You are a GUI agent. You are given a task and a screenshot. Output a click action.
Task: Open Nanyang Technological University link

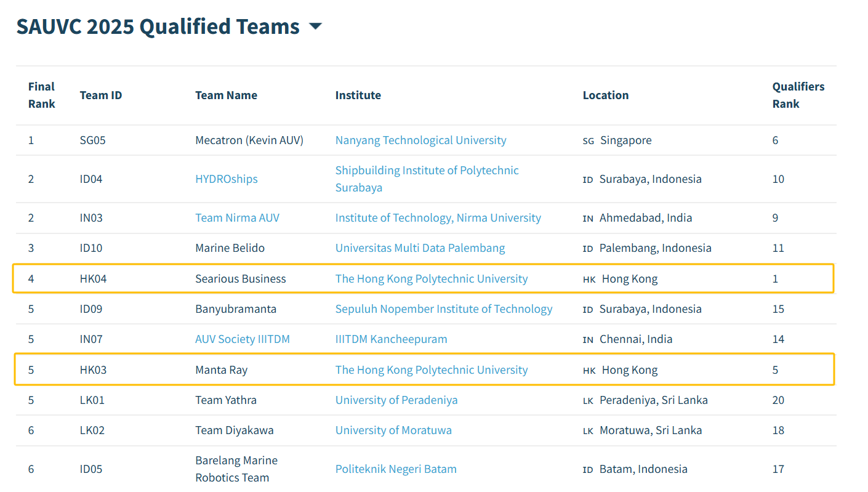point(420,140)
